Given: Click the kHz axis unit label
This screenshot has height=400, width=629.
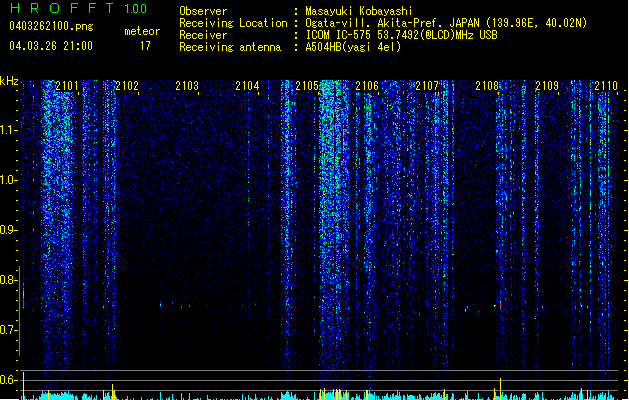Looking at the screenshot, I should pos(9,81).
